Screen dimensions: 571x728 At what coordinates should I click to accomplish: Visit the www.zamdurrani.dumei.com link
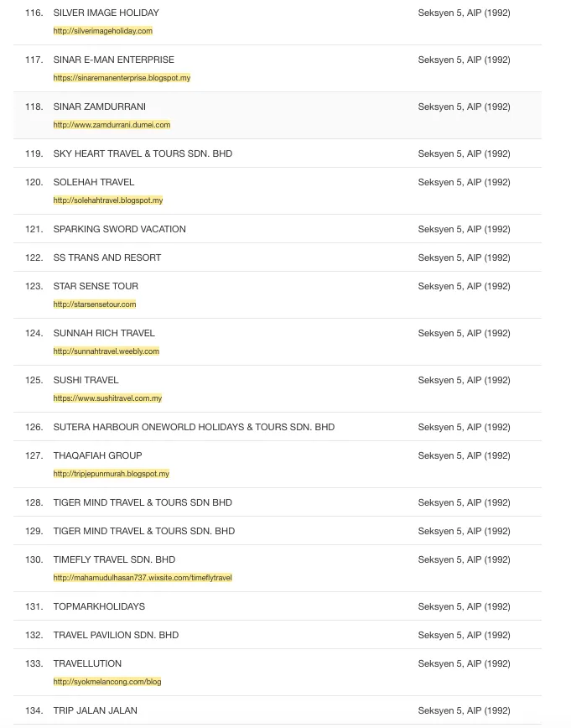click(112, 125)
